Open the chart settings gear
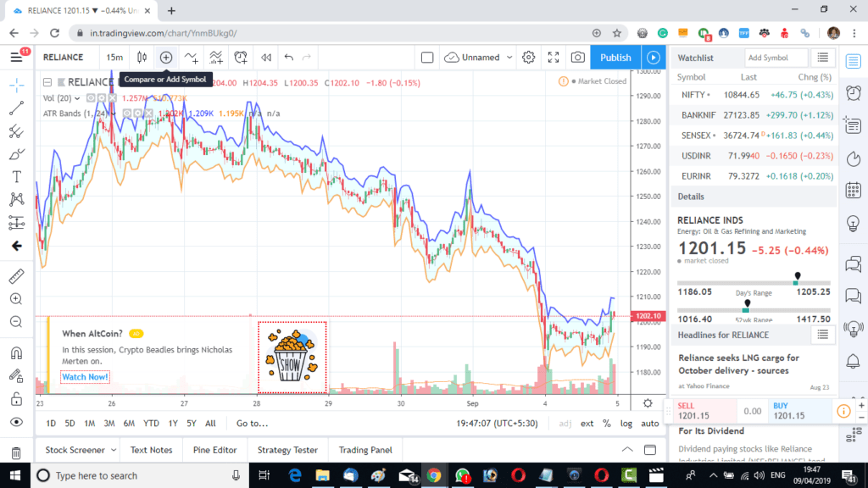This screenshot has height=488, width=868. (529, 58)
